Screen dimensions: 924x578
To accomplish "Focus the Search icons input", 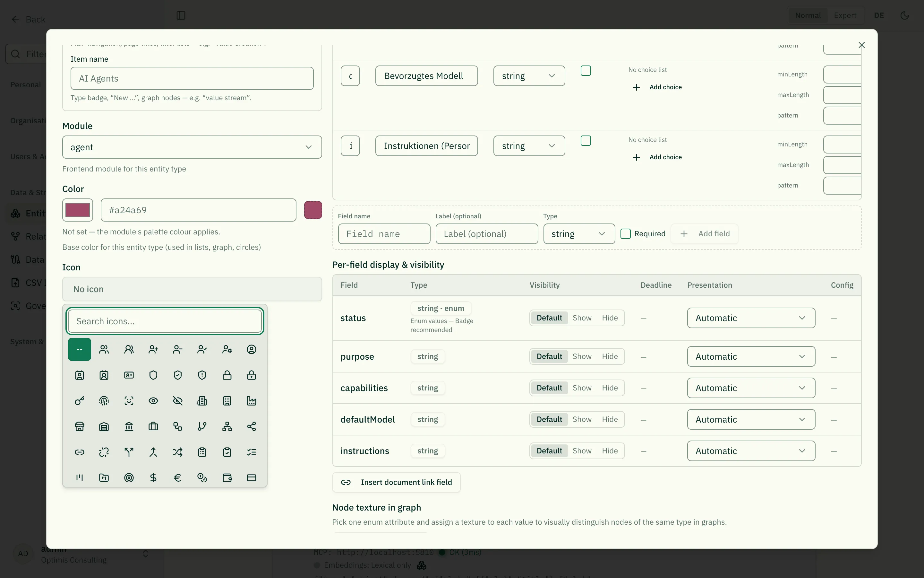I will point(165,321).
